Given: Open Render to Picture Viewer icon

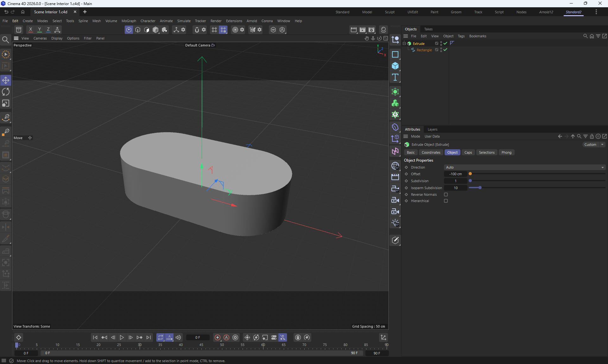Looking at the screenshot, I should click(363, 30).
